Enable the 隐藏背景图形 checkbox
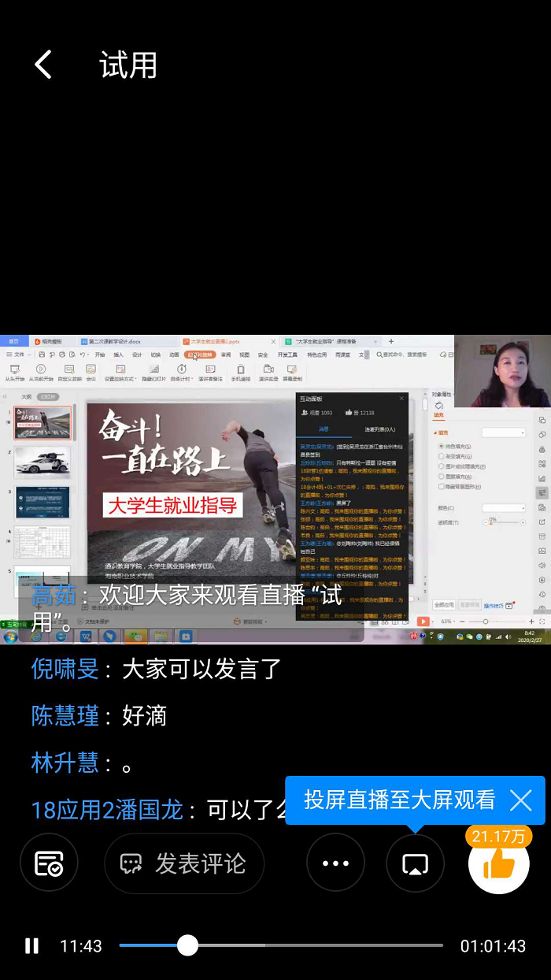This screenshot has width=551, height=980. click(x=441, y=486)
